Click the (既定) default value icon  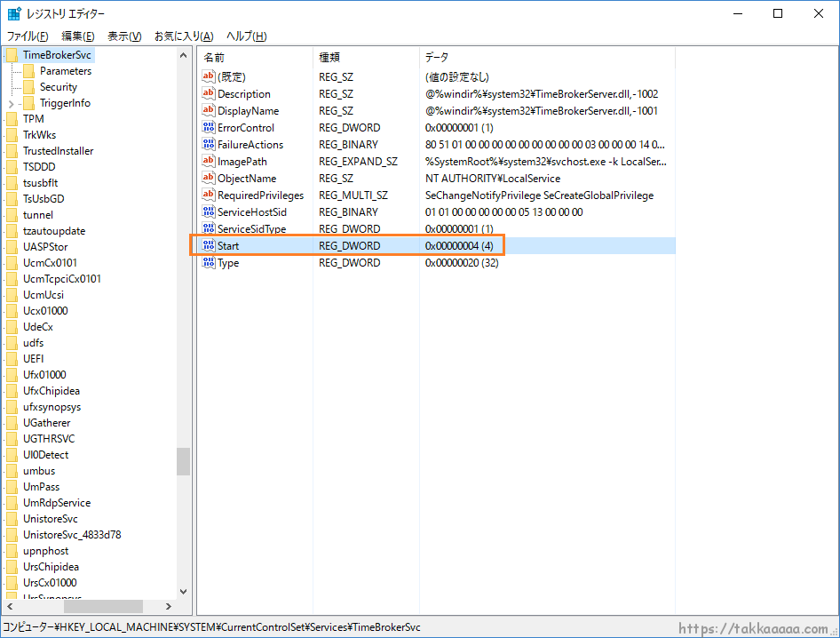(x=210, y=76)
